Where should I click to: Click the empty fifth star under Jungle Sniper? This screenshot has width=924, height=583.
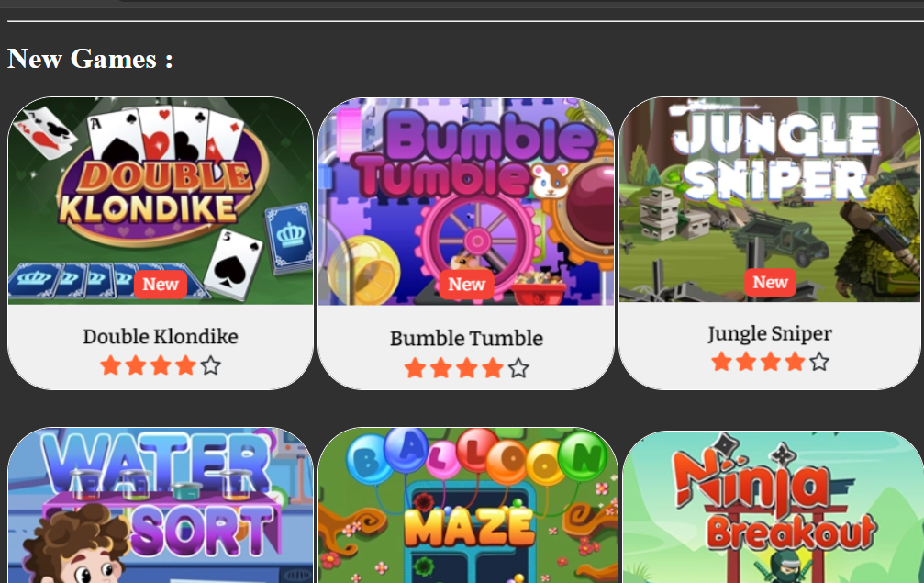(819, 362)
